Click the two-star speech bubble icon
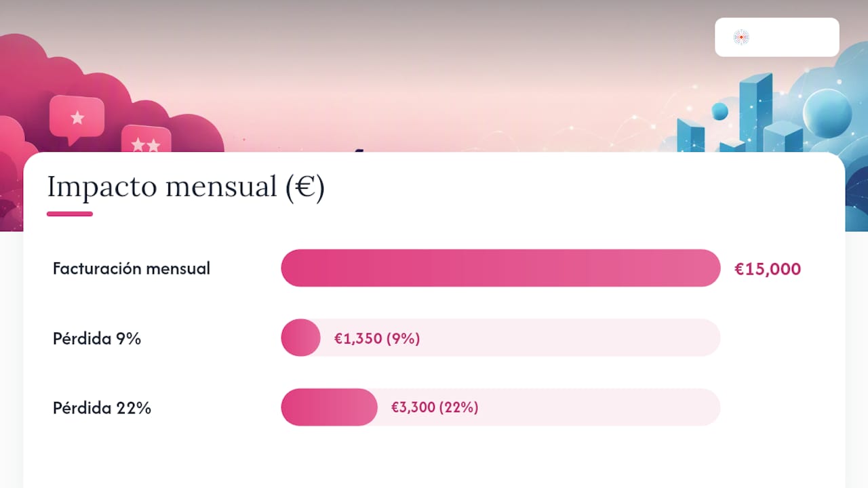The height and width of the screenshot is (488, 868). 146,139
